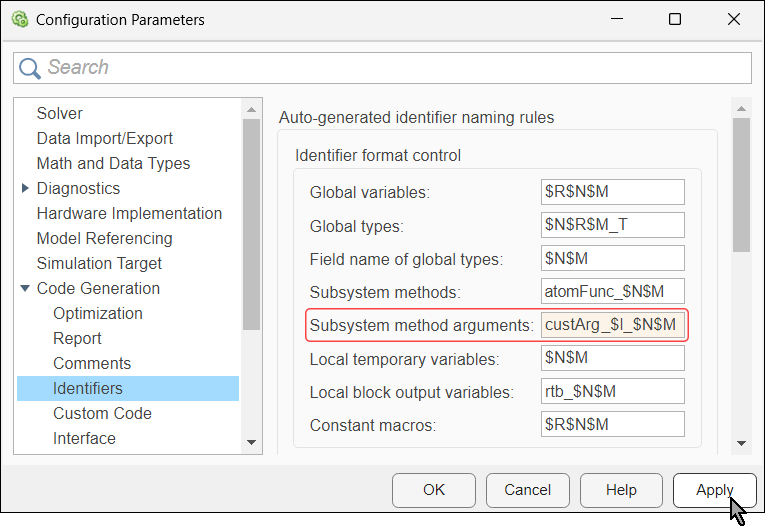Click the right pane scrollbar thumb

click(742, 185)
